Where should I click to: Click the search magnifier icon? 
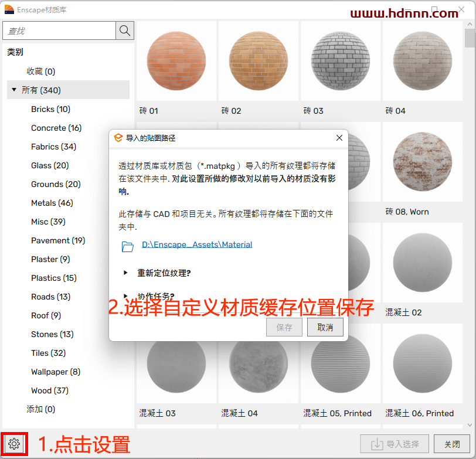(x=125, y=30)
